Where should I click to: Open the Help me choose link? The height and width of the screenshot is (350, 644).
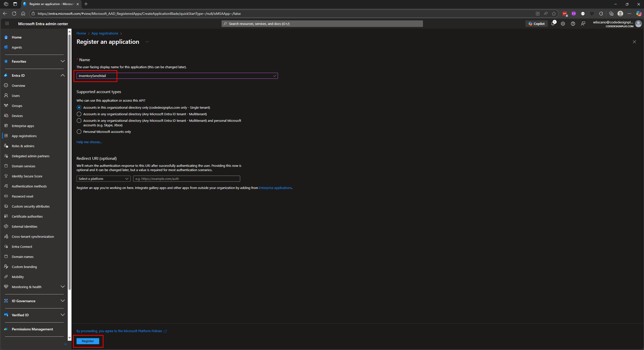pos(89,142)
